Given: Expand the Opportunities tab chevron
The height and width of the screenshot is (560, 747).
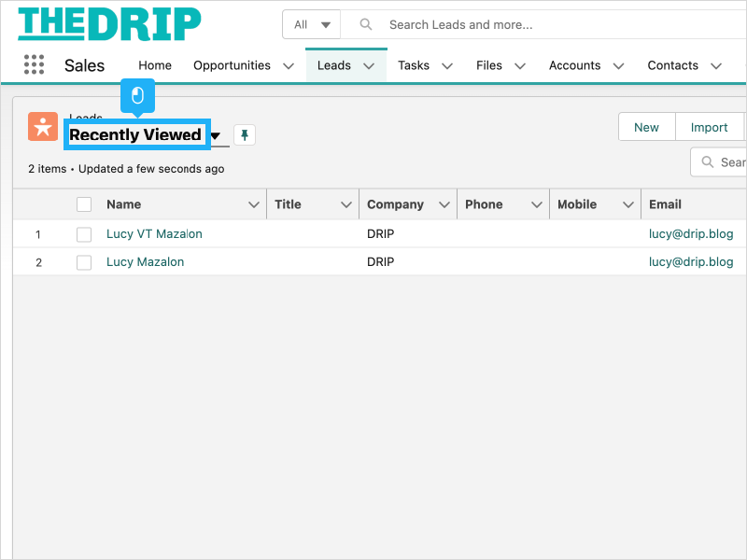Looking at the screenshot, I should (289, 65).
